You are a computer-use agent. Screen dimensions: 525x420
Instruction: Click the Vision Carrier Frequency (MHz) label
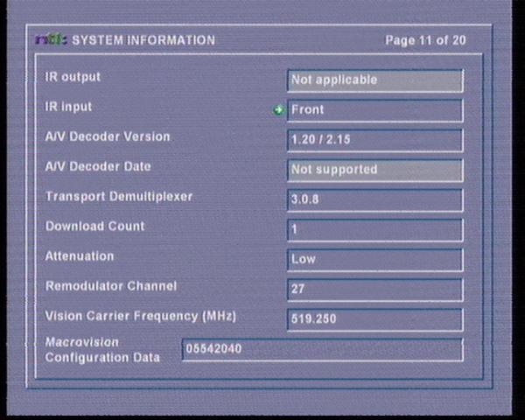[141, 315]
